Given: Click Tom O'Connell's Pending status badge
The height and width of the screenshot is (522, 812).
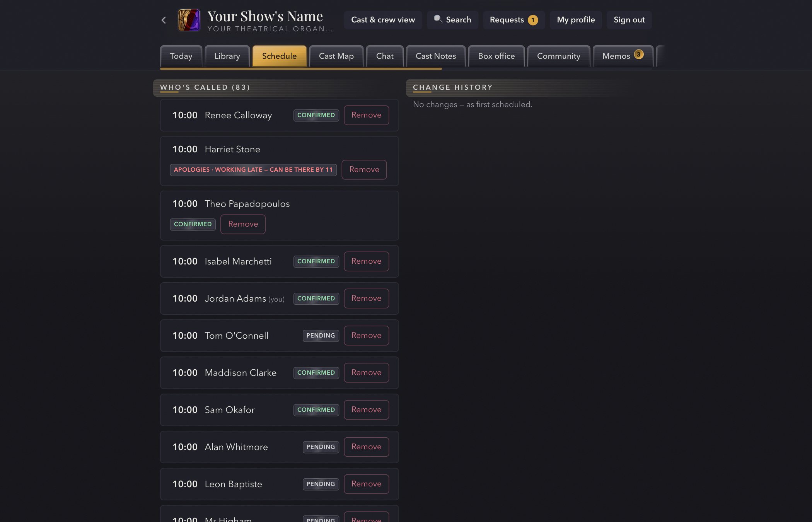Looking at the screenshot, I should (321, 336).
